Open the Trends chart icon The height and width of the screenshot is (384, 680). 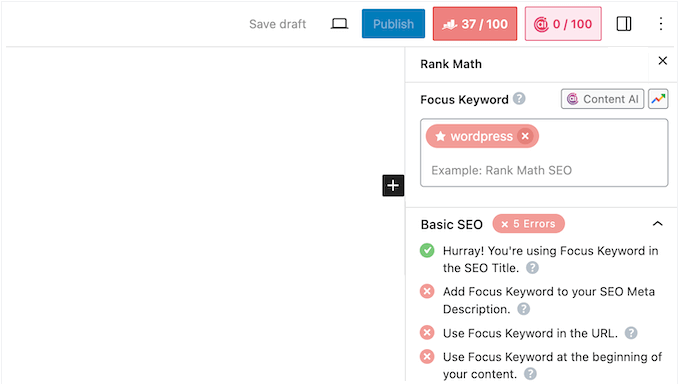[658, 99]
